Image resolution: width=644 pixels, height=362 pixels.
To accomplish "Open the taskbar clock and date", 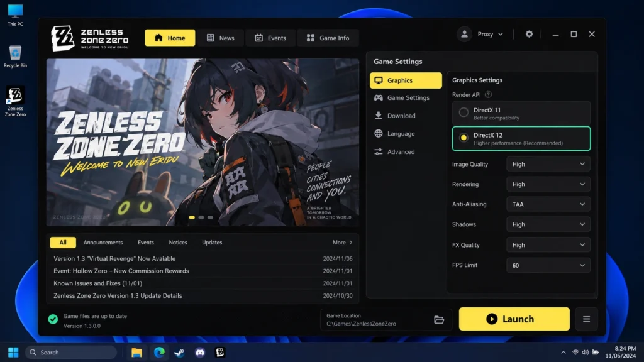I will 620,352.
